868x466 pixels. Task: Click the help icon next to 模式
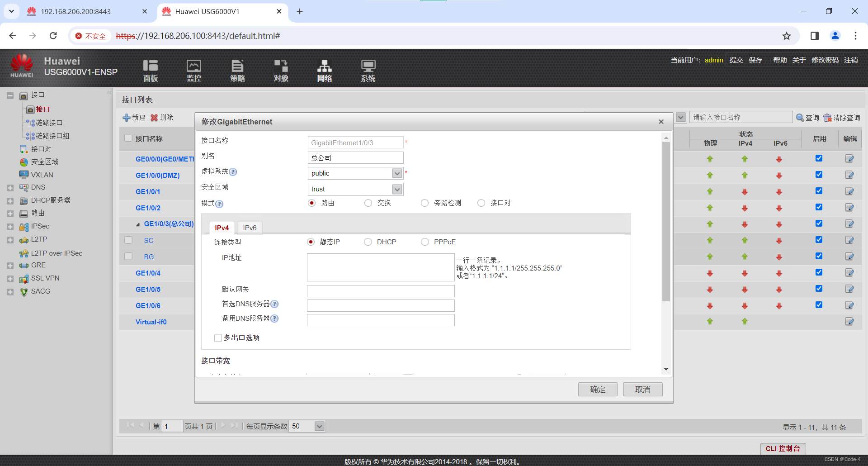219,204
